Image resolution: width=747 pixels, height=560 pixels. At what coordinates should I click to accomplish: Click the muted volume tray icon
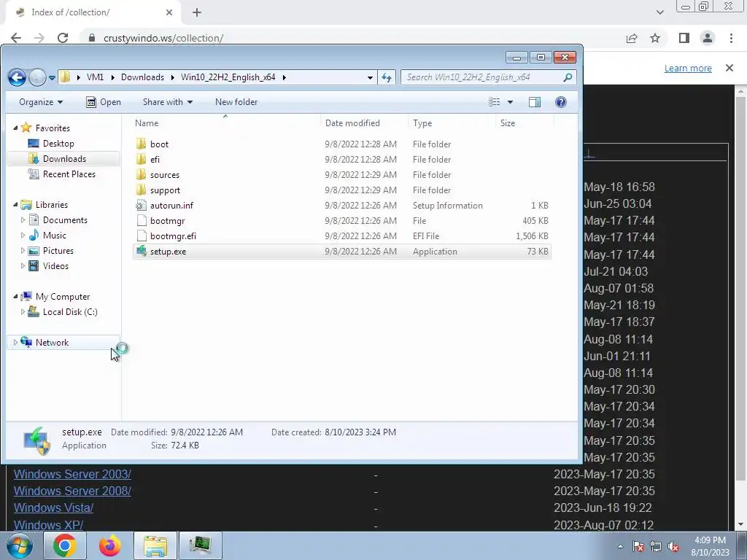[673, 547]
